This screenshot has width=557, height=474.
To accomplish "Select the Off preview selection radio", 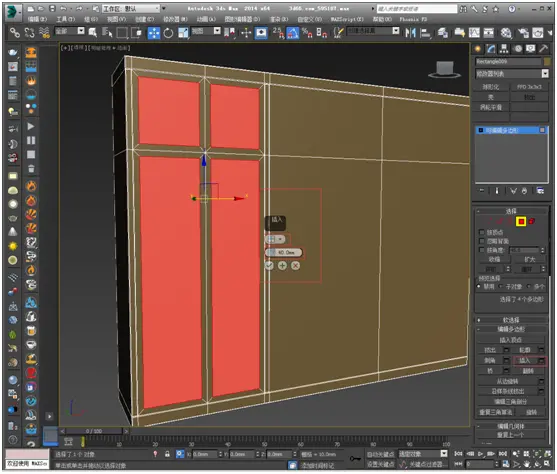I will point(479,286).
